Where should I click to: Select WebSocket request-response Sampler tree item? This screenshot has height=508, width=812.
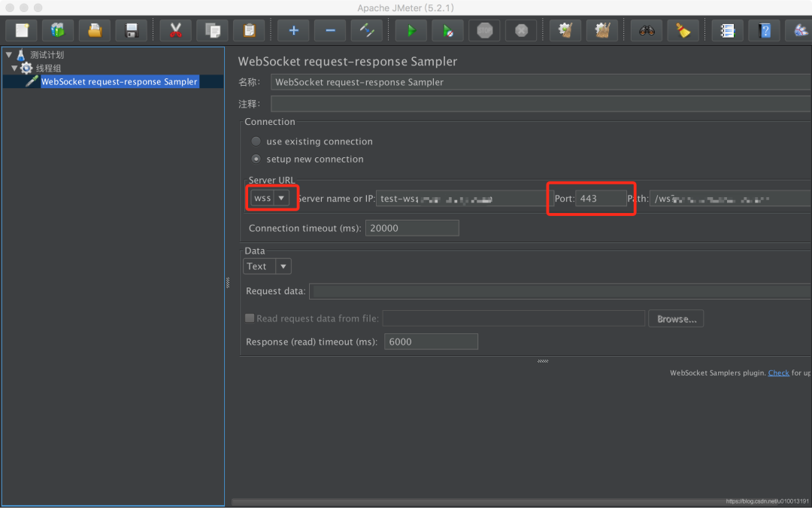119,81
